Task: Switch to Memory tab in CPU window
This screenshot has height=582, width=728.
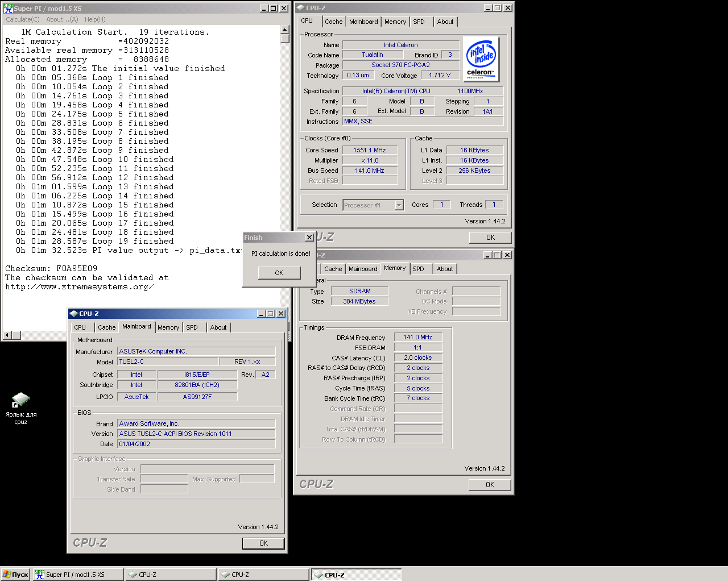Action: pos(395,22)
